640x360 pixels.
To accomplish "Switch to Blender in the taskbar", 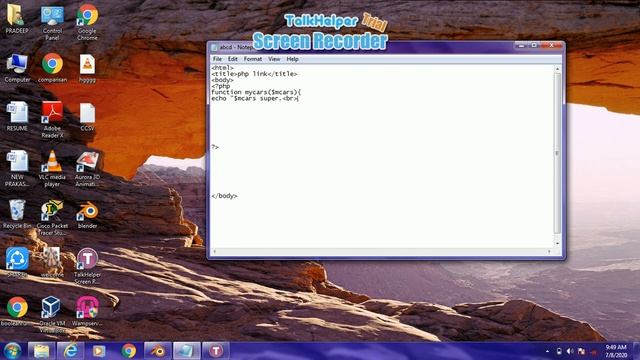I will (x=158, y=351).
